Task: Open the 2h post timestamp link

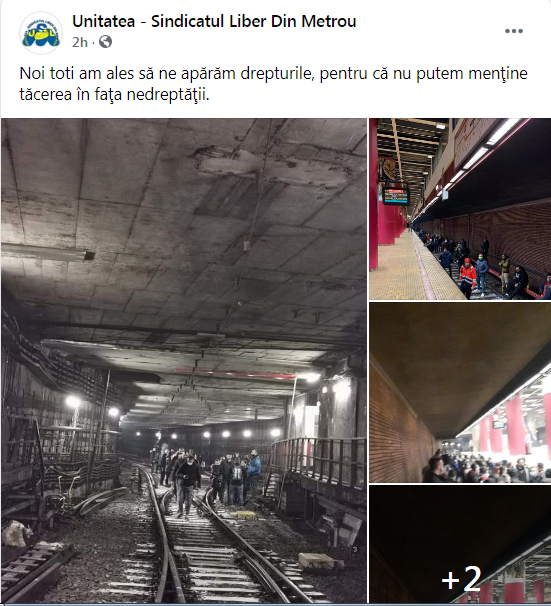Action: click(80, 42)
